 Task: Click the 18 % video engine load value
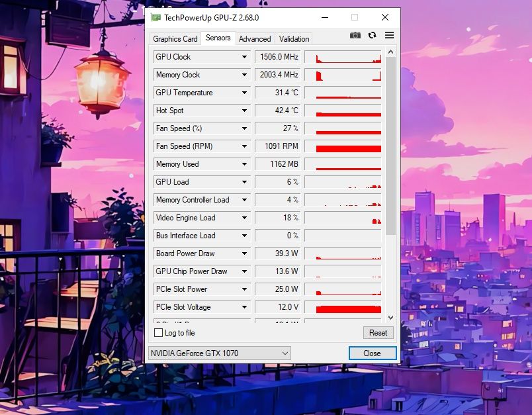277,218
